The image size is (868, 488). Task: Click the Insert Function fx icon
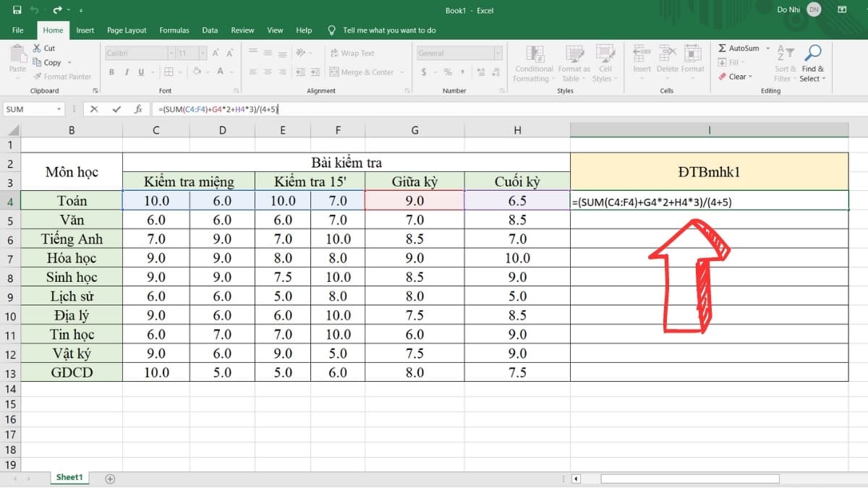[x=137, y=109]
